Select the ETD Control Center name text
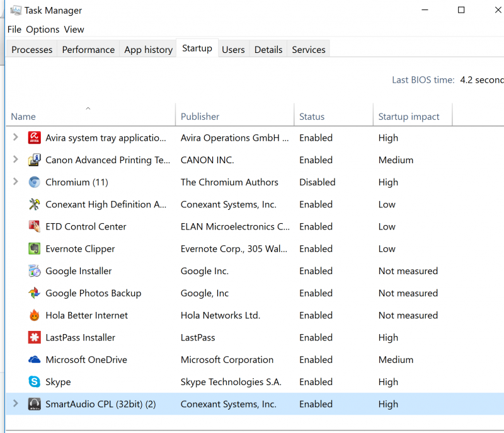504x433 pixels. click(x=86, y=227)
